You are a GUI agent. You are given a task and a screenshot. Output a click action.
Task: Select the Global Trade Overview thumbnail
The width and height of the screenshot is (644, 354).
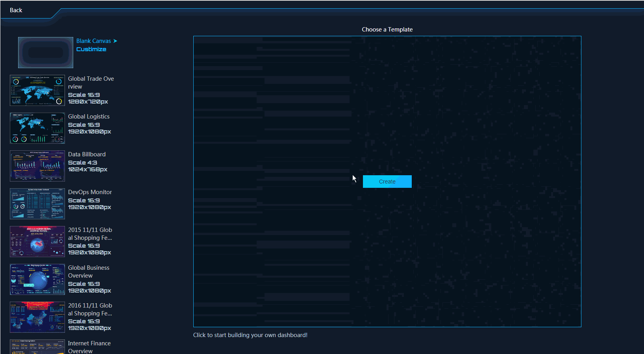click(37, 91)
